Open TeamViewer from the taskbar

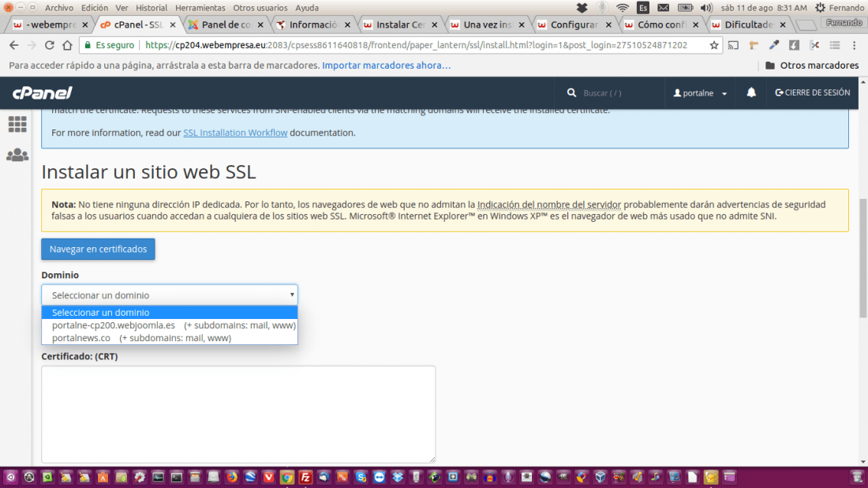click(380, 477)
